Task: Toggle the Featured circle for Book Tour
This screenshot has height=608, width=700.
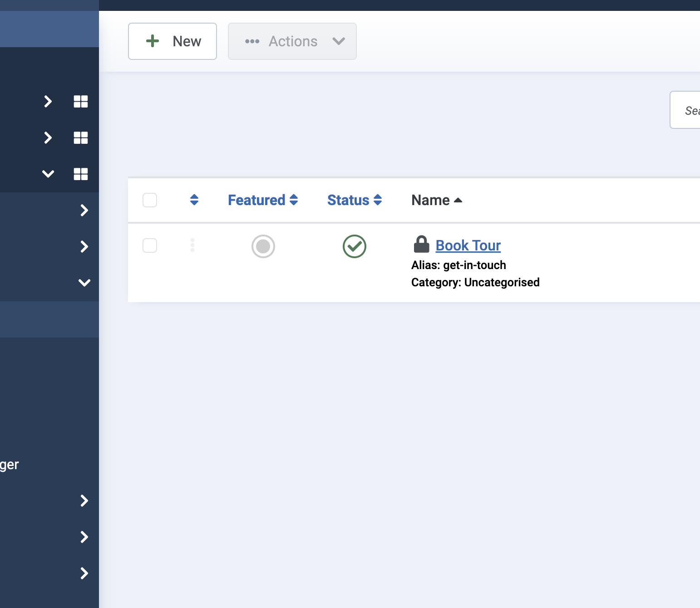Action: [x=263, y=246]
